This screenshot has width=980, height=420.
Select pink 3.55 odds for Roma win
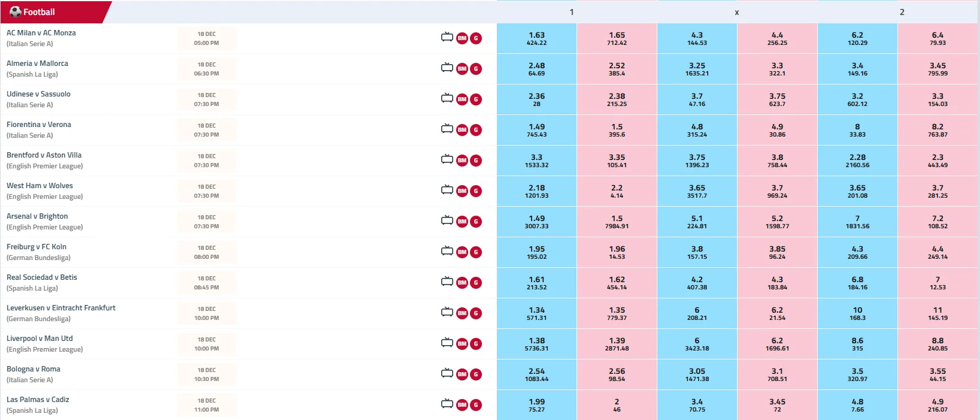[937, 374]
